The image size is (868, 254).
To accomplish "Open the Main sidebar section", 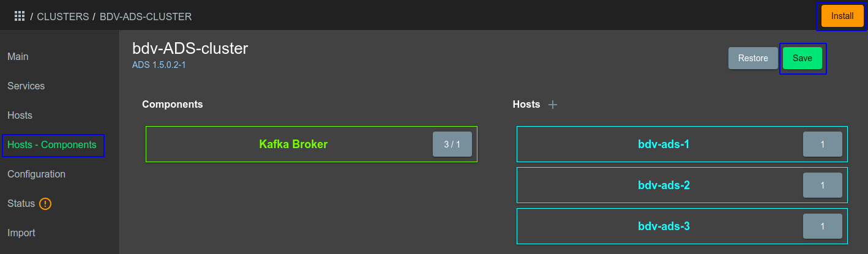I will pos(18,57).
